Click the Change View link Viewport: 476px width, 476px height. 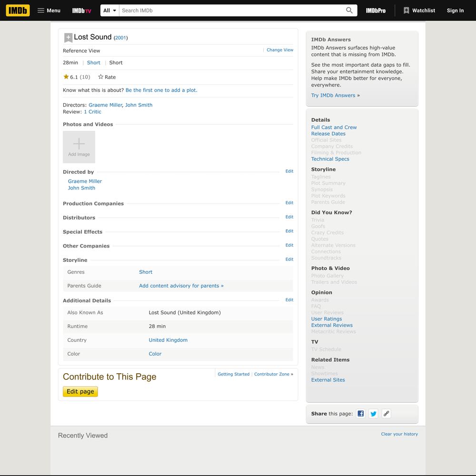pos(280,50)
